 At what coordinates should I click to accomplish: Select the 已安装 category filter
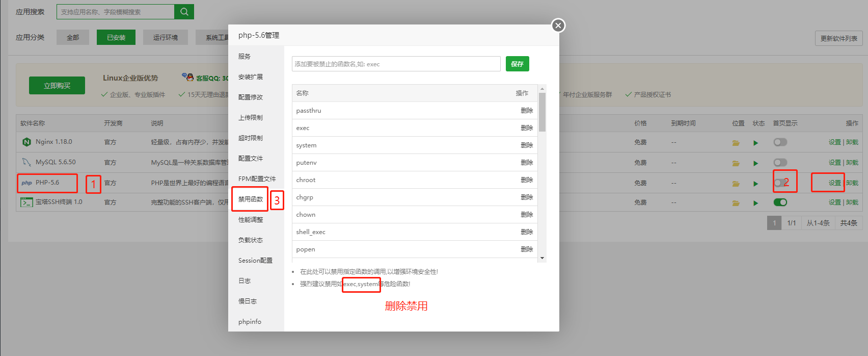[x=116, y=37]
